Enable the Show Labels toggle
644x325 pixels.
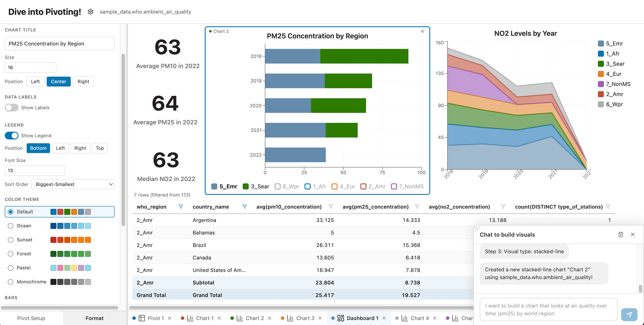coord(12,108)
